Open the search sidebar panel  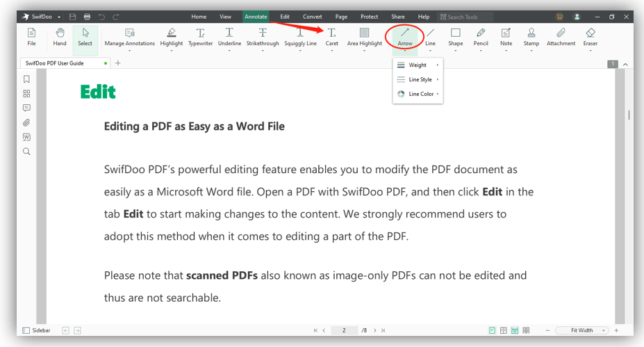pos(26,152)
